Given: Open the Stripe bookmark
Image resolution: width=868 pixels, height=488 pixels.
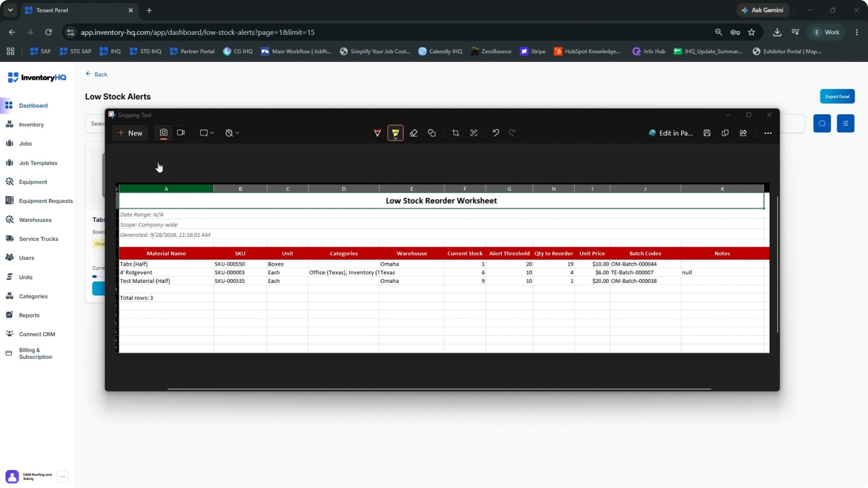Looking at the screenshot, I should pos(533,51).
